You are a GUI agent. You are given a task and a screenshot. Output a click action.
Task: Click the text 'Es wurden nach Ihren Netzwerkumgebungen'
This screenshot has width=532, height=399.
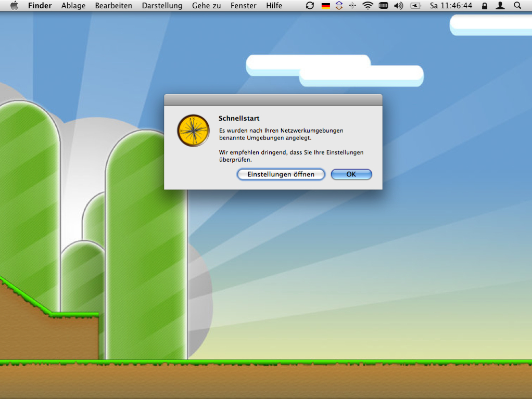281,131
